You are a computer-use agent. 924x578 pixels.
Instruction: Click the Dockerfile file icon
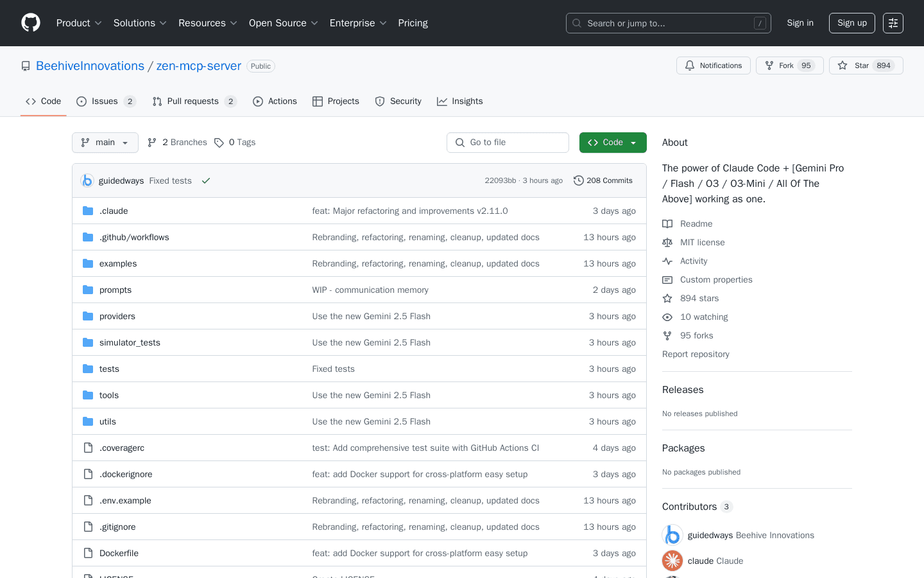coord(88,553)
